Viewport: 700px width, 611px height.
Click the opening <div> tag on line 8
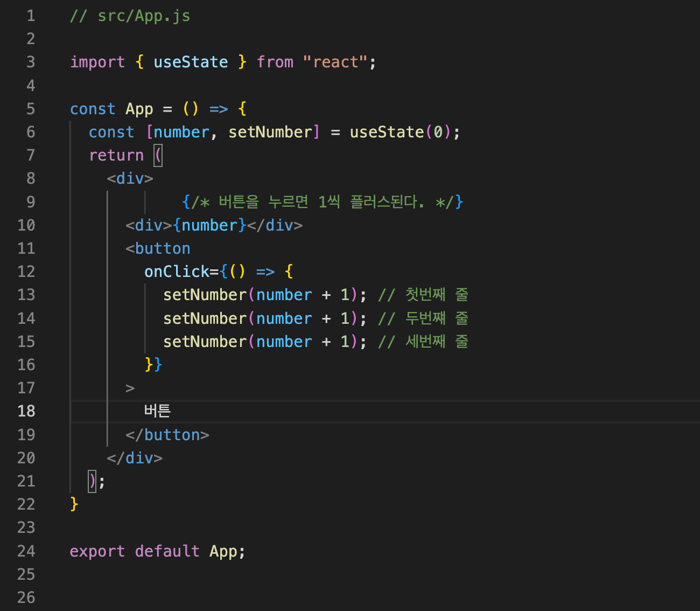130,179
